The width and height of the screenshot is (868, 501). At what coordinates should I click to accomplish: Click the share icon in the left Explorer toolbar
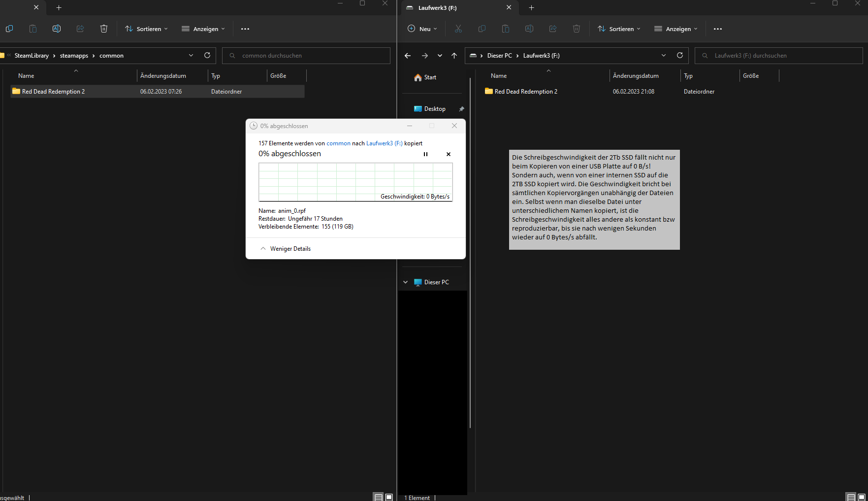[80, 29]
